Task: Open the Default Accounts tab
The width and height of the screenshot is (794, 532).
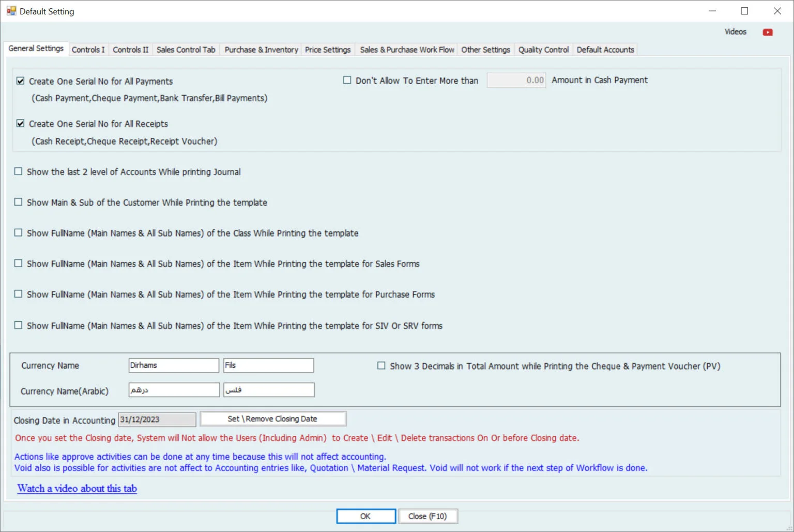Action: click(605, 50)
